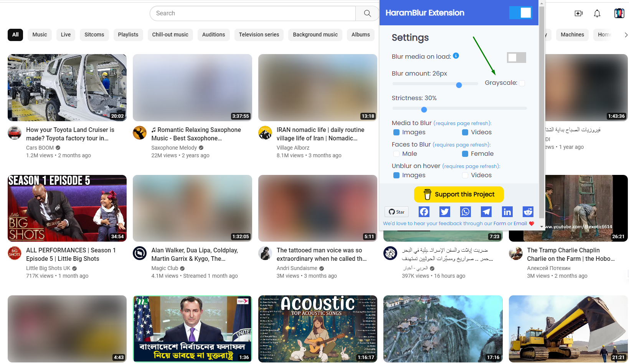Open the feedback Email link
This screenshot has height=364, width=629.
(520, 224)
